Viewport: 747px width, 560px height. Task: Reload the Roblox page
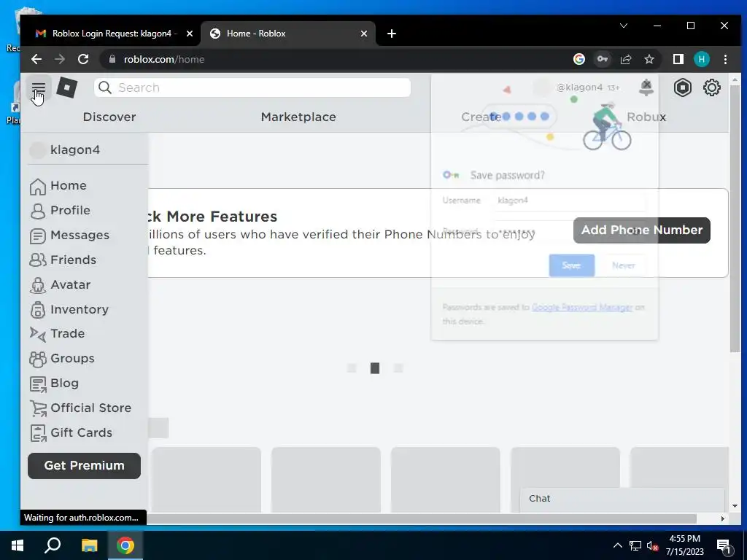[x=83, y=59]
